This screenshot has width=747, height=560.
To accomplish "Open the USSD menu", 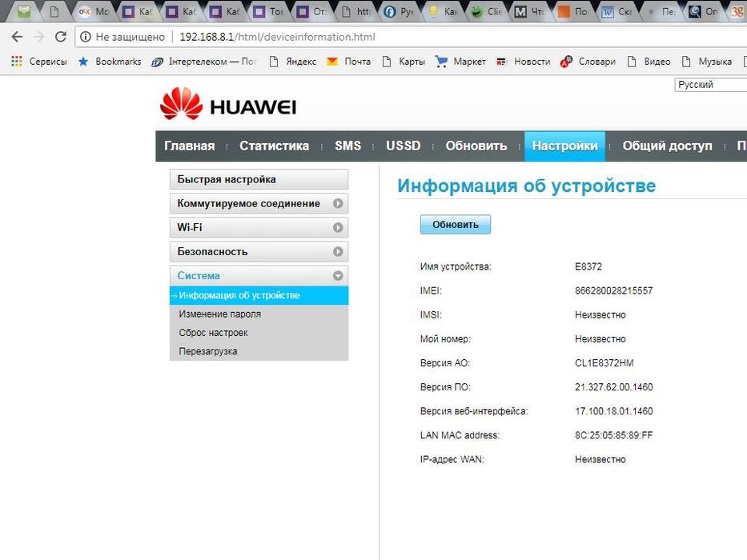I will tap(403, 146).
